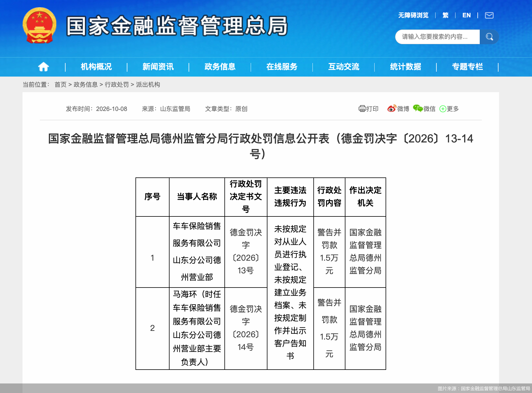
Task: Click table header 作出决定机关
Action: click(x=365, y=197)
